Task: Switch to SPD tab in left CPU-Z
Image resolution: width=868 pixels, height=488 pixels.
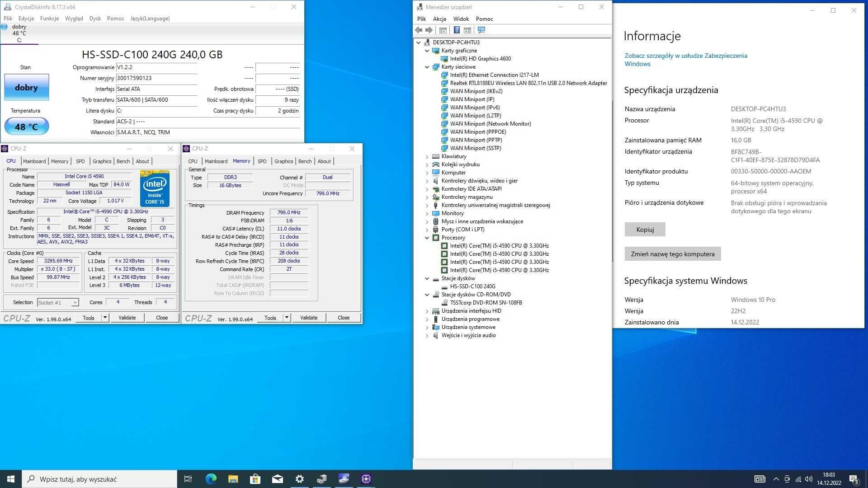Action: pyautogui.click(x=80, y=161)
